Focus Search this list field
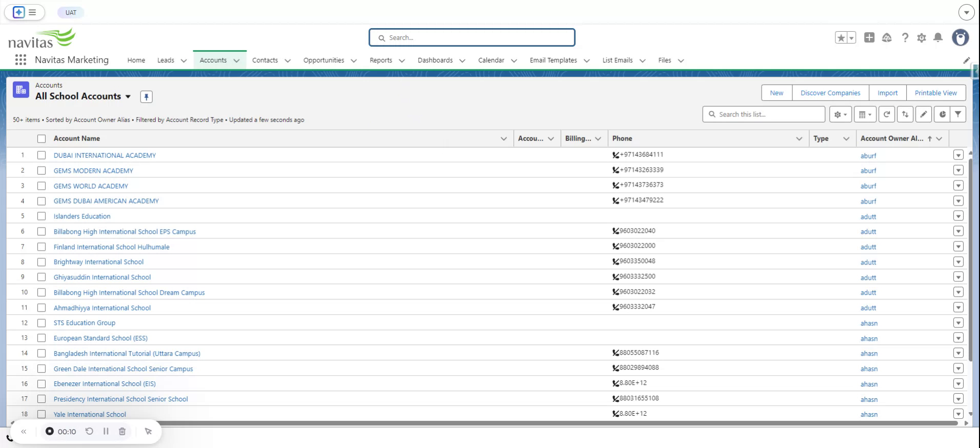 (x=764, y=114)
